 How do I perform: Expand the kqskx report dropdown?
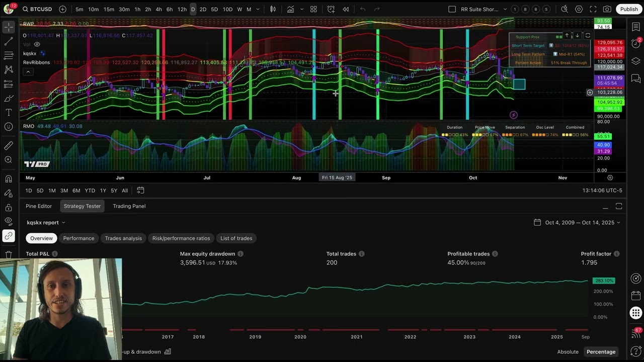(x=63, y=222)
